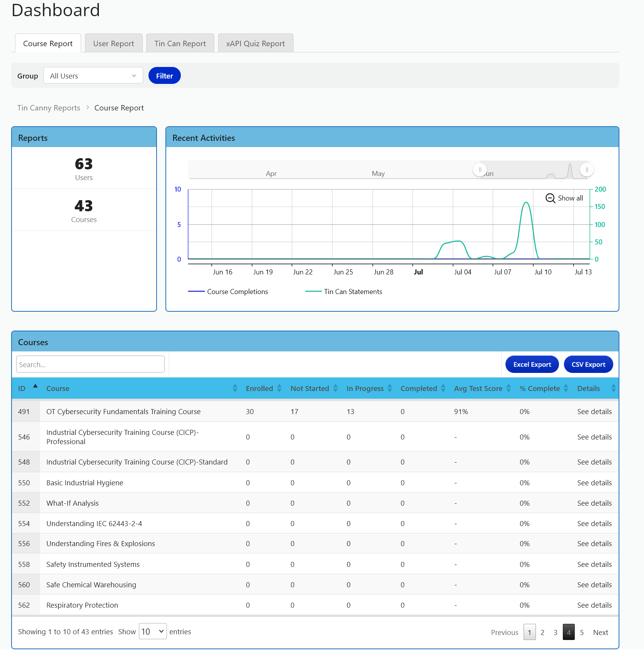The image size is (644, 650).
Task: Grab the left chart range slider handle
Action: [480, 170]
